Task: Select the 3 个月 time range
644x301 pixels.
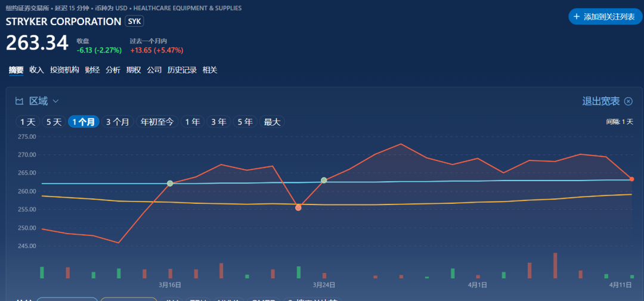Action: (117, 122)
